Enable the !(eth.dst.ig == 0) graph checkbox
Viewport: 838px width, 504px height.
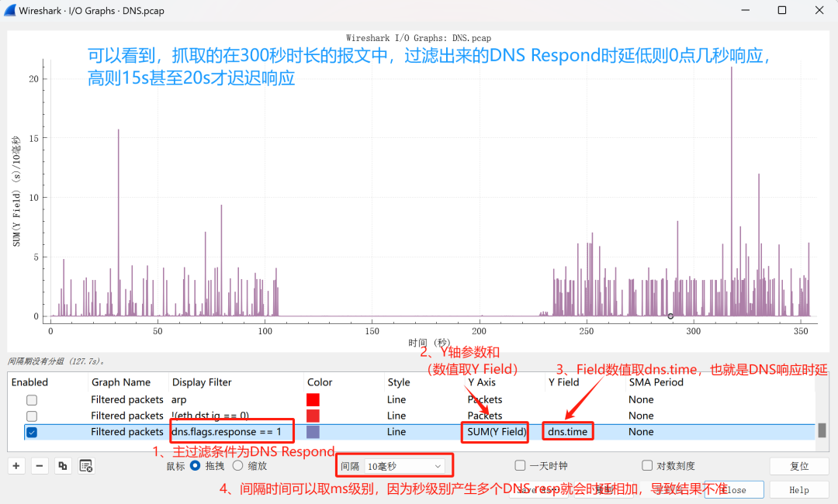[x=32, y=416]
